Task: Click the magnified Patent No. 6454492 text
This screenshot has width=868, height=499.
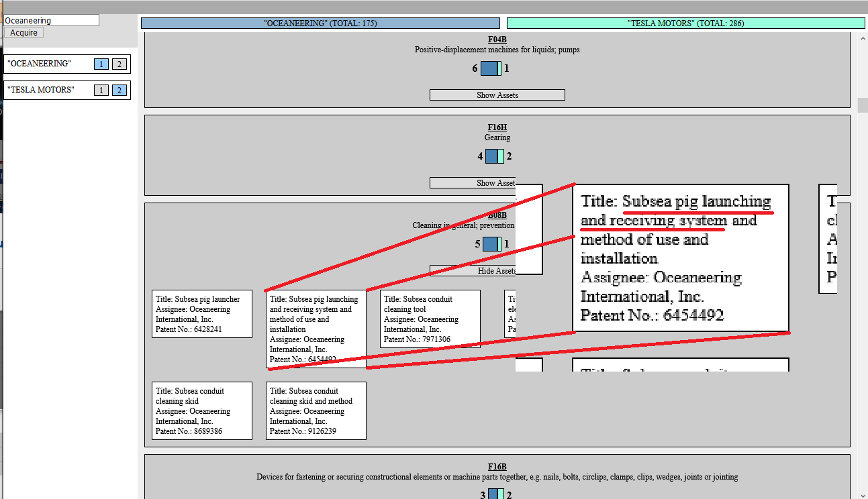Action: 652,315
